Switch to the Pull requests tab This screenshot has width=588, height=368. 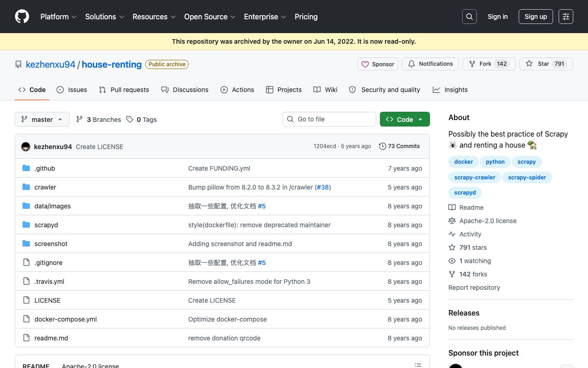124,90
